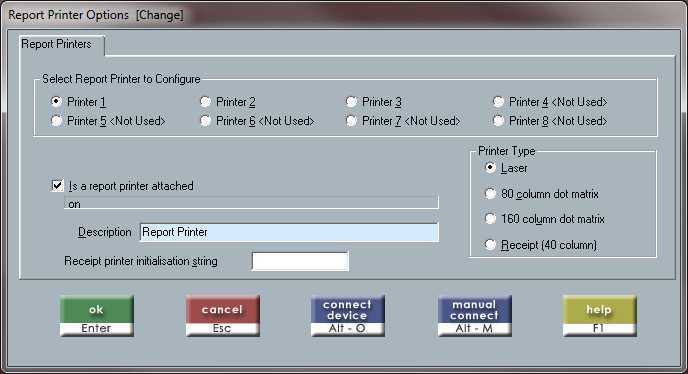Open manual connect with its button
The image size is (688, 374).
(x=474, y=316)
